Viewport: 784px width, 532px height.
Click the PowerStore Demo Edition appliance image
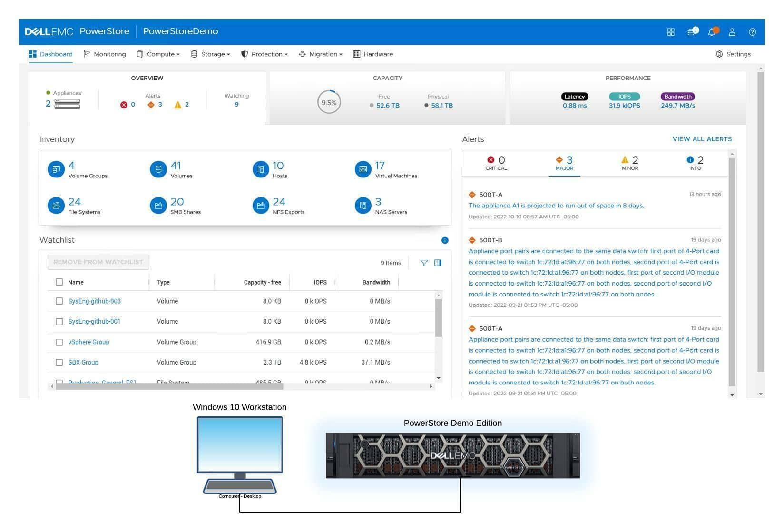coord(453,455)
